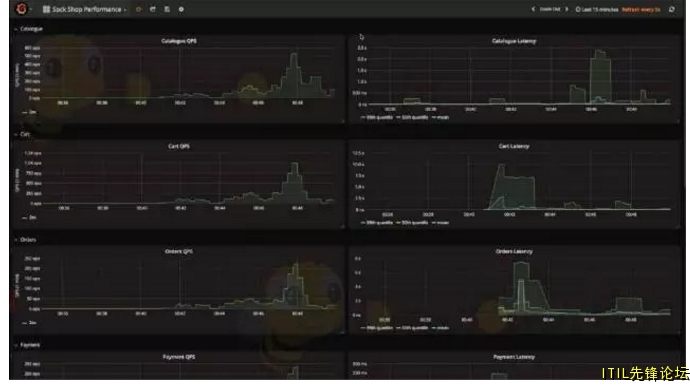Image resolution: width=690 pixels, height=385 pixels.
Task: Refresh the dashboard with the circular arrow icon
Action: click(x=672, y=9)
